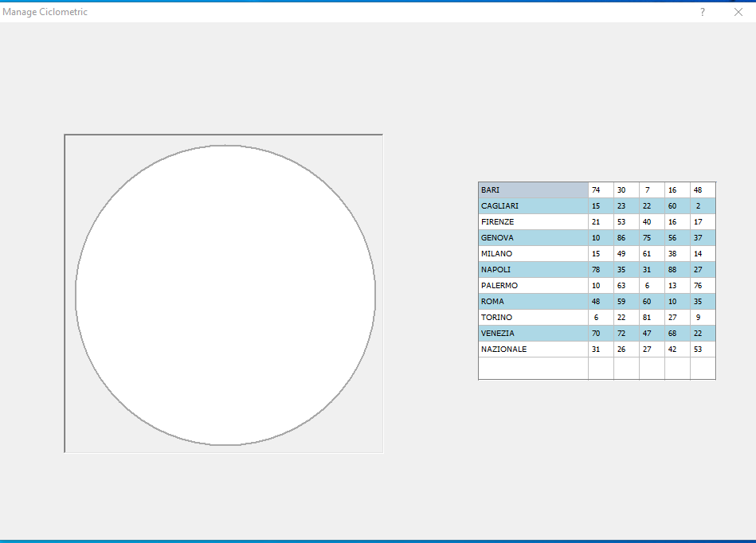Screen dimensions: 756x543
Task: Select the MILANO row header cell
Action: coord(533,253)
